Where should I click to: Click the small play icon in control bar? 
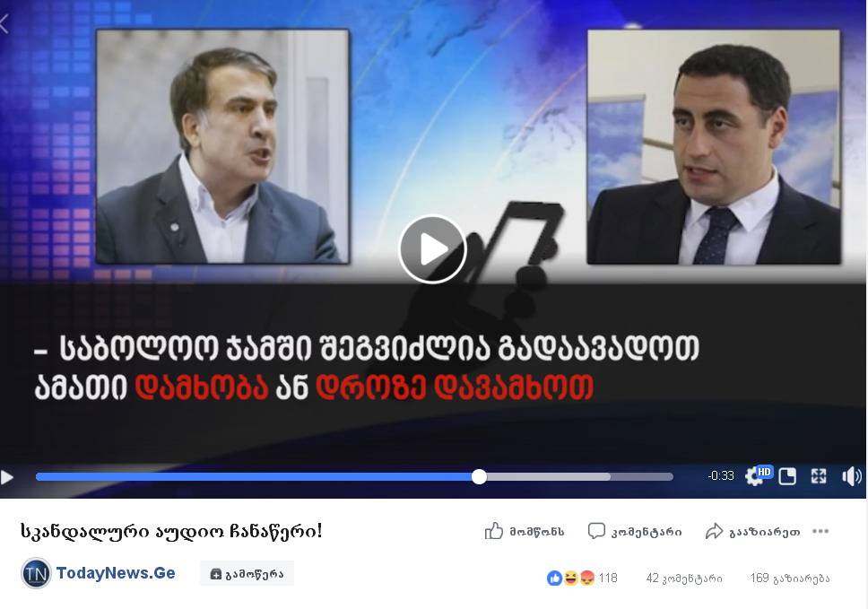coord(7,477)
